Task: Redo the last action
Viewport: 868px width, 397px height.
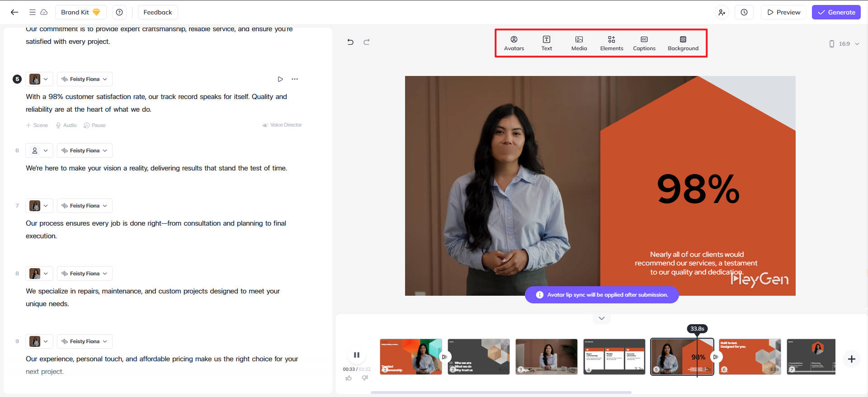Action: click(x=367, y=42)
